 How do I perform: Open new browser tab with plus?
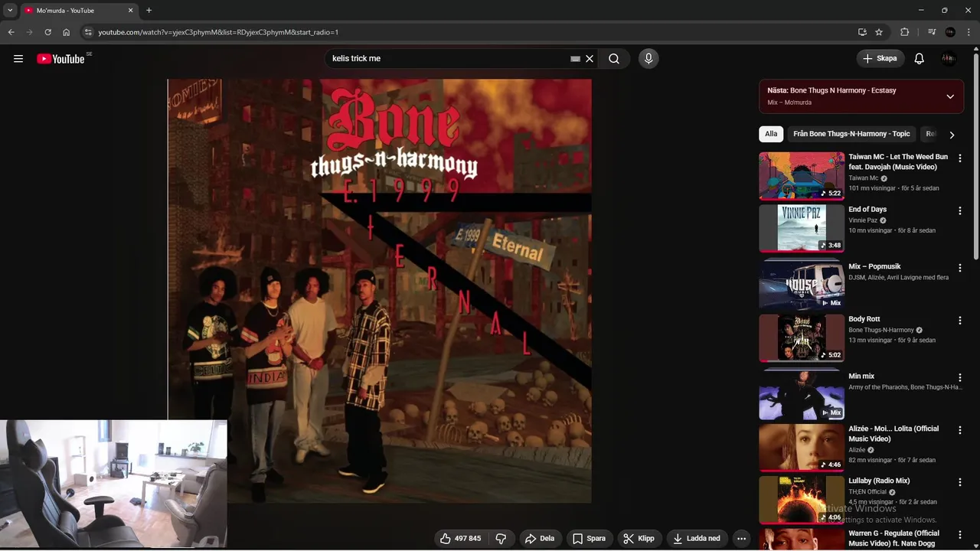(149, 11)
